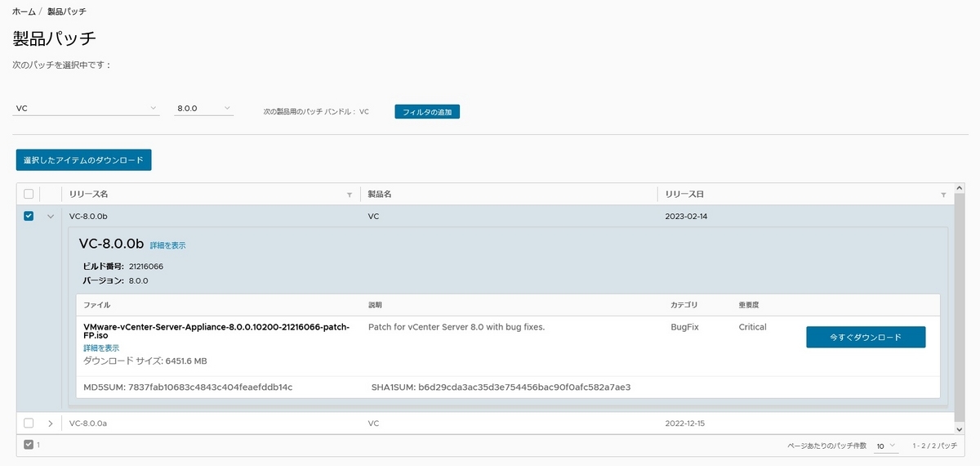The width and height of the screenshot is (980, 466).
Task: Check the VC-8.0.0a row checkbox
Action: (29, 423)
